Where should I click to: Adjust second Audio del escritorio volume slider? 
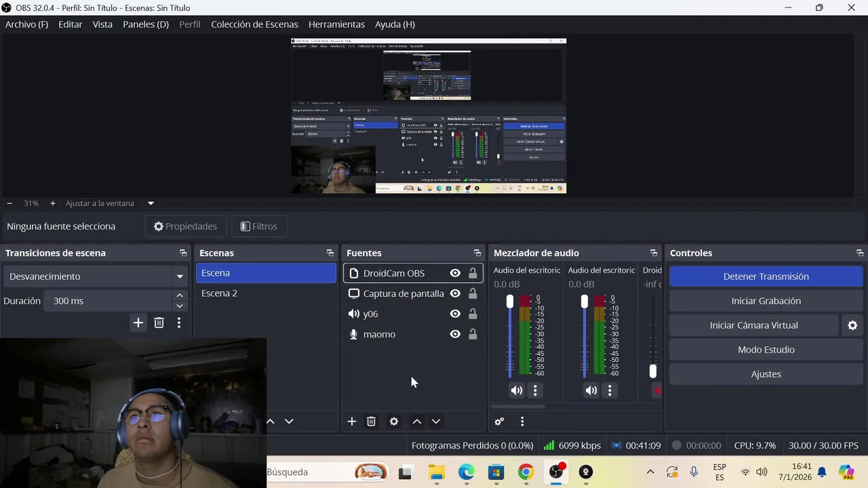(585, 302)
